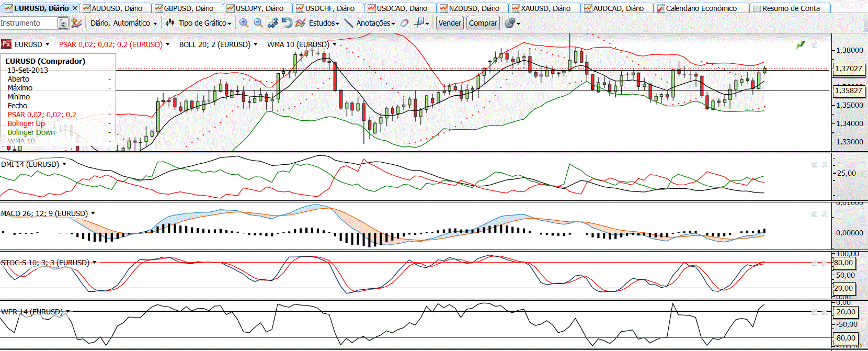Viewport: 868px width, 351px height.
Task: Expand the PSAR 0,02 indicator dropdown
Action: (x=167, y=44)
